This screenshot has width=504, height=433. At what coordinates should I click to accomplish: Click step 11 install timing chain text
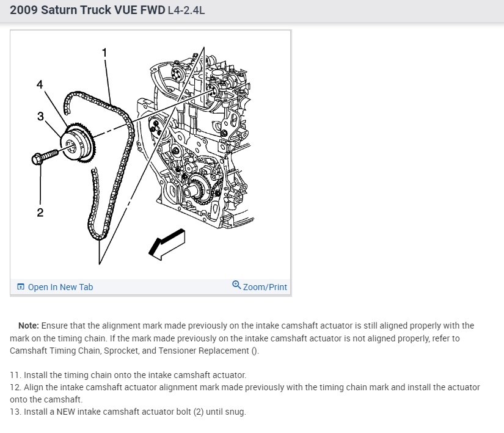[128, 375]
